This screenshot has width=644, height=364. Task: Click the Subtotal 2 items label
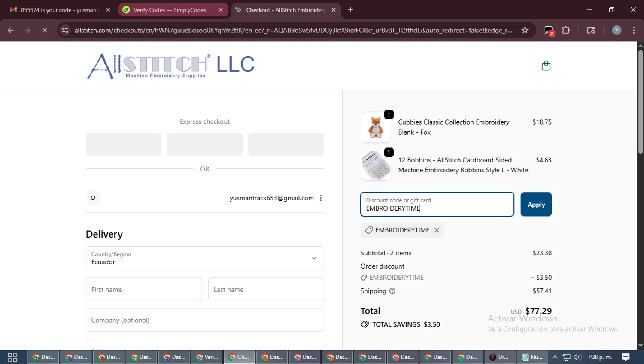pos(386,253)
